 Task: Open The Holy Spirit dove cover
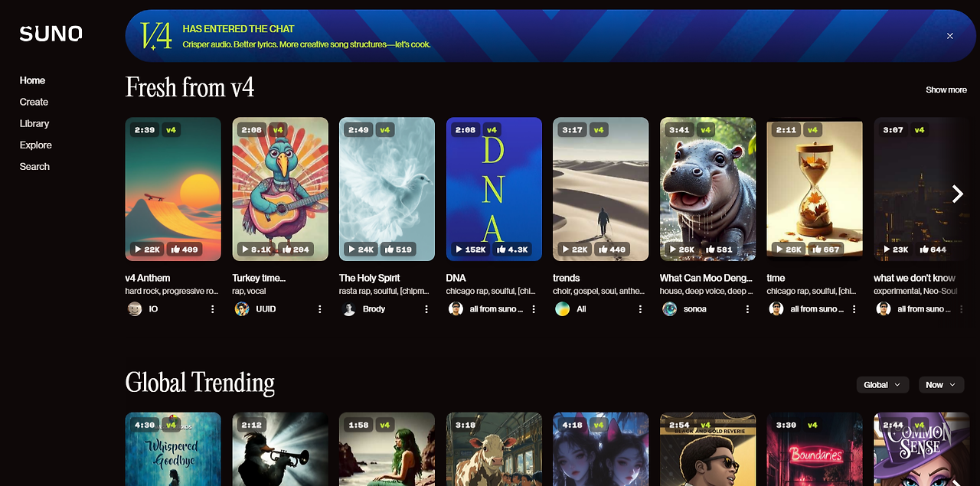click(387, 189)
